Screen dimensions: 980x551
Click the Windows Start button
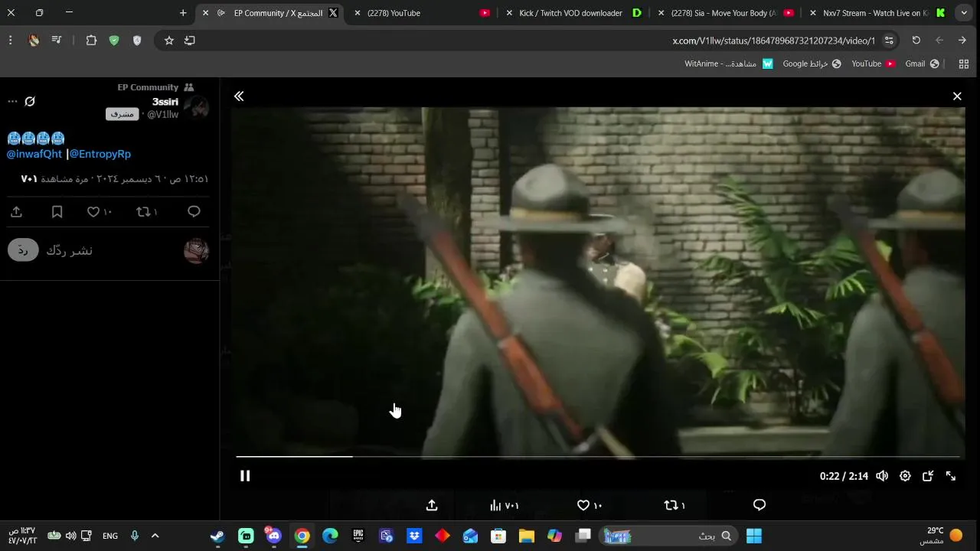pyautogui.click(x=754, y=536)
